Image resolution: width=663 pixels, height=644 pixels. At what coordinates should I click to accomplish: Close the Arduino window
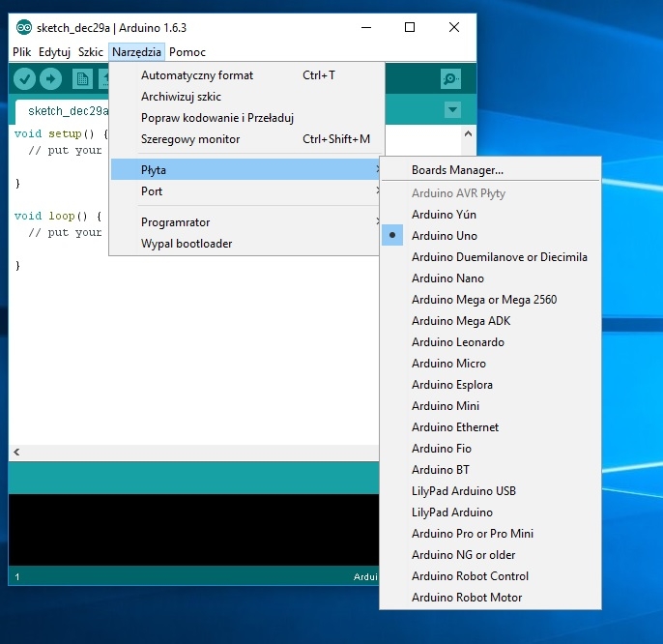pos(454,27)
